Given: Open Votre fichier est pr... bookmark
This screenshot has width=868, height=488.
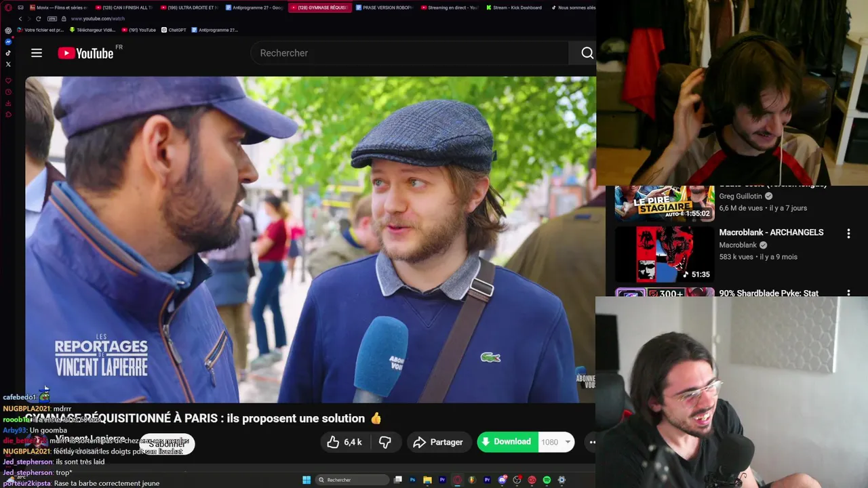Looking at the screenshot, I should point(40,30).
